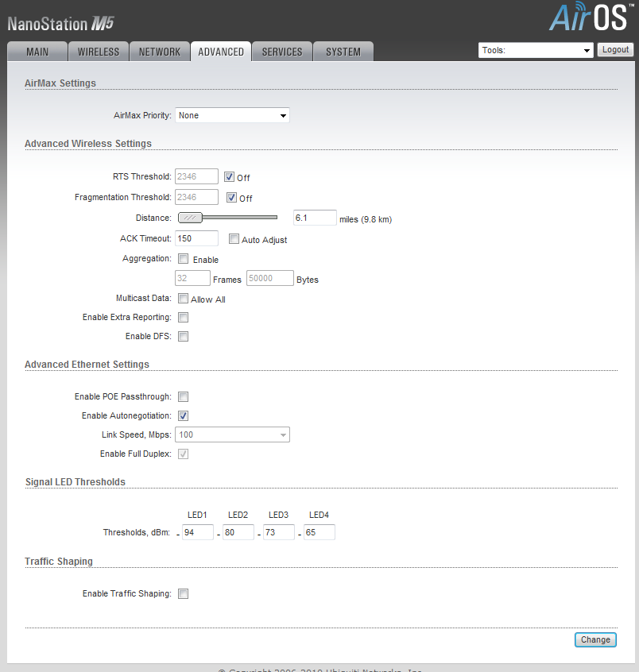This screenshot has width=639, height=672.
Task: Click the Change button
Action: (595, 640)
